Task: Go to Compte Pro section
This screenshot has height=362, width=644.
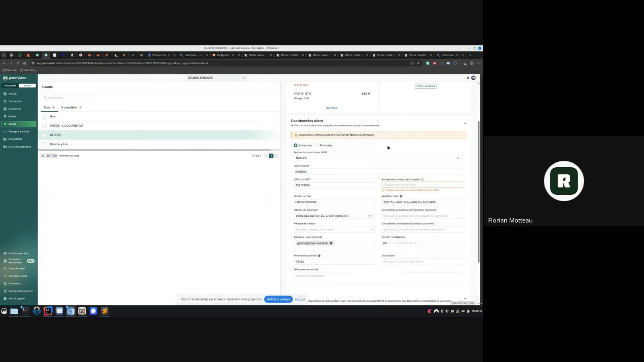Action: [x=14, y=109]
